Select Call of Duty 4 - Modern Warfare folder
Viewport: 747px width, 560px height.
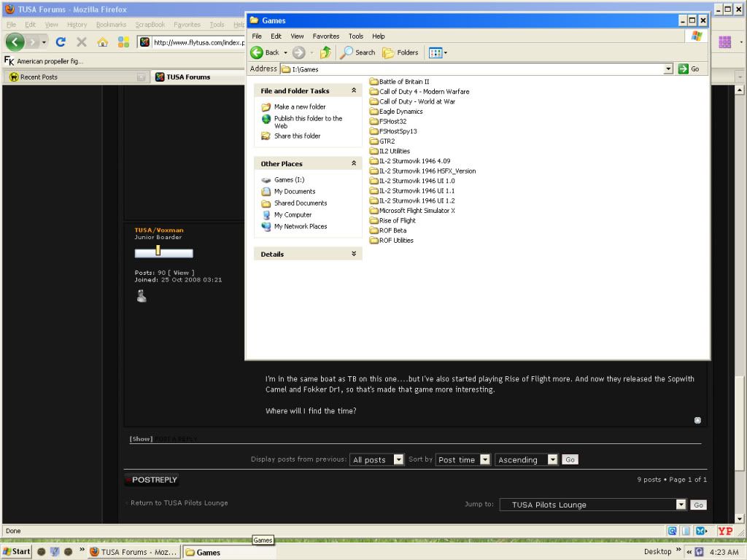coord(424,91)
